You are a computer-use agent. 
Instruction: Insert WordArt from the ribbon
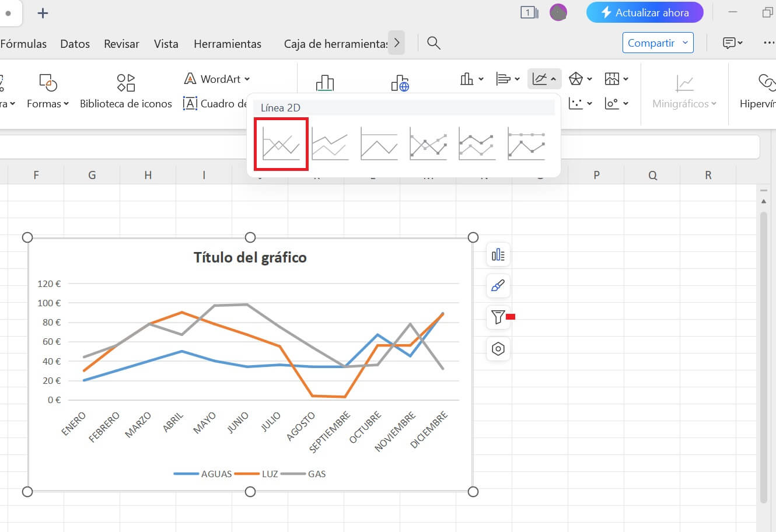(216, 78)
